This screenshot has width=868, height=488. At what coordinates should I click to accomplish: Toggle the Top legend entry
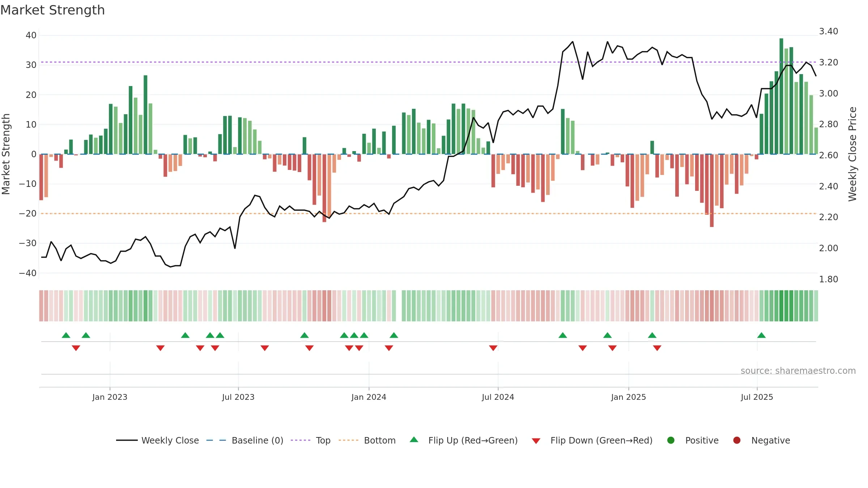pyautogui.click(x=311, y=440)
